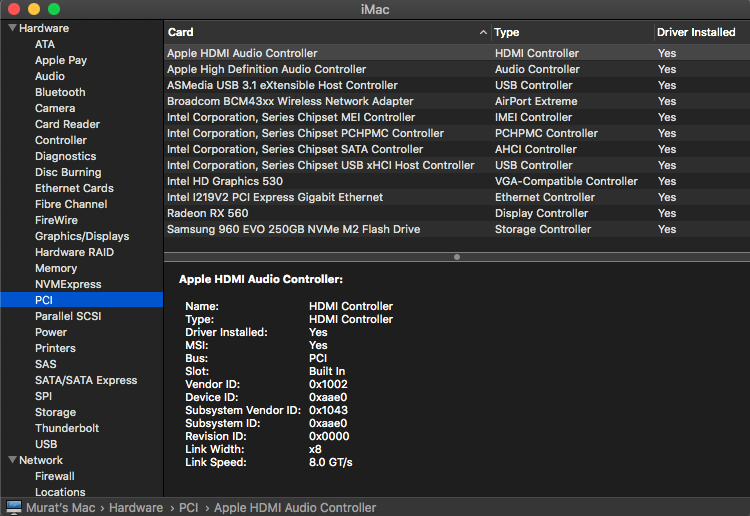Select Chipset USB xHCI Host Controller row
The width and height of the screenshot is (750, 516).
point(457,165)
